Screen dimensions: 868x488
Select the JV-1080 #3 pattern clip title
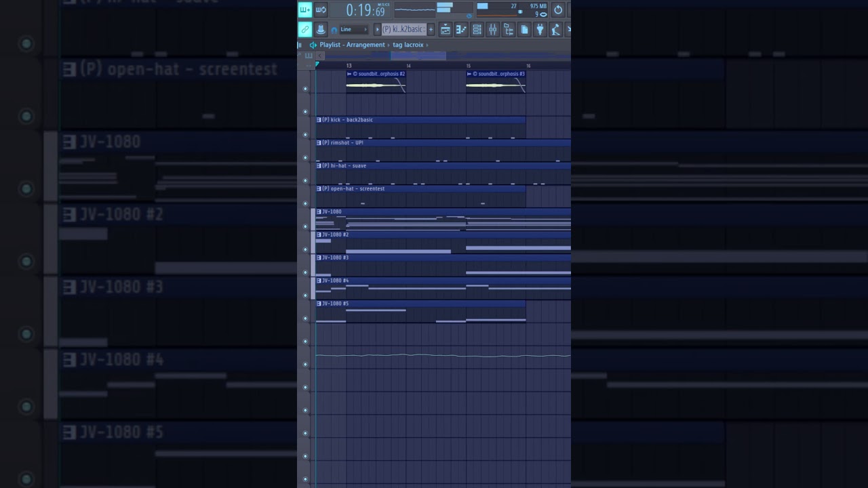[x=336, y=258]
